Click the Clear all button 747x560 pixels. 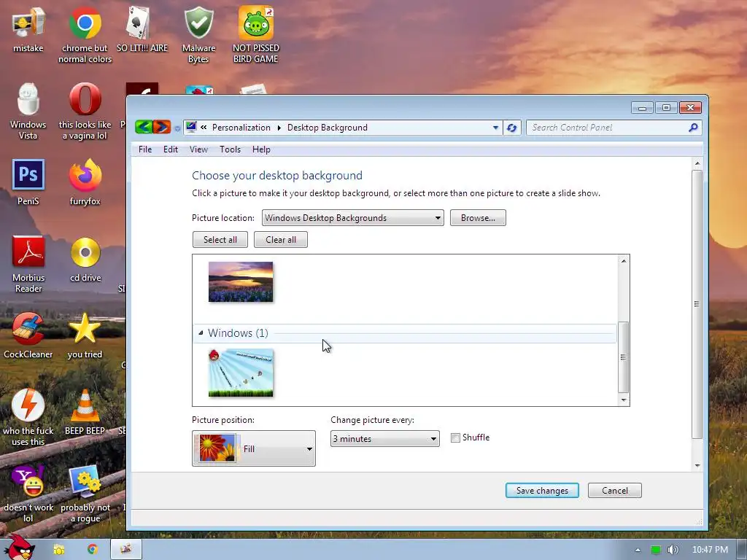tap(281, 239)
